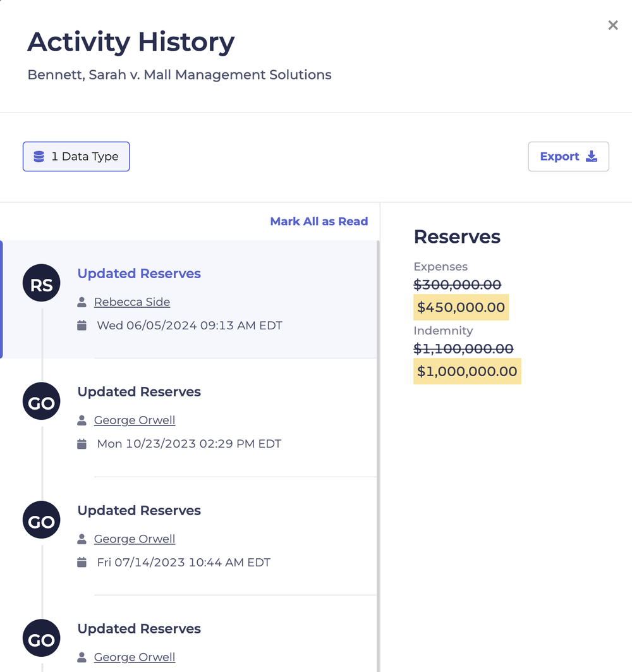Select highlighted $450,000.00 expenses value
Viewport: 632px width, 672px height.
[461, 307]
